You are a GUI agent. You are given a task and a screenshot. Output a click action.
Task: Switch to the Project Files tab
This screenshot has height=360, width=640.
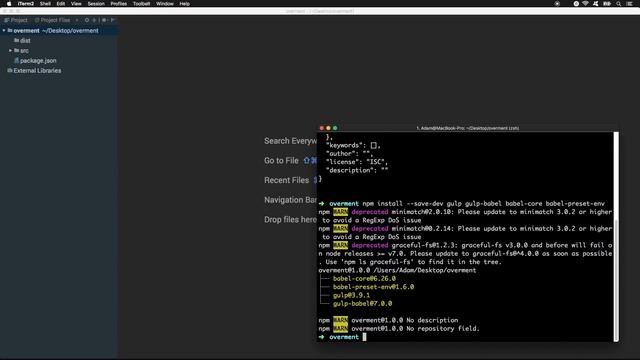point(52,20)
